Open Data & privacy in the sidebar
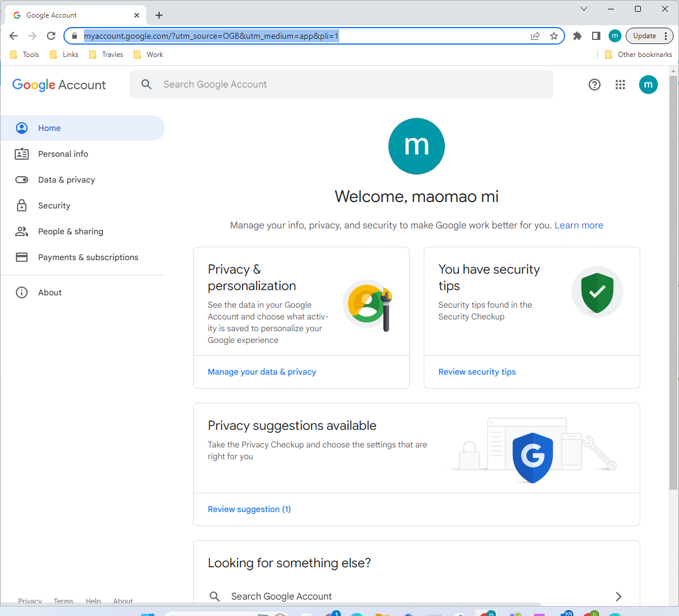Viewport: 679px width, 616px height. point(82,180)
